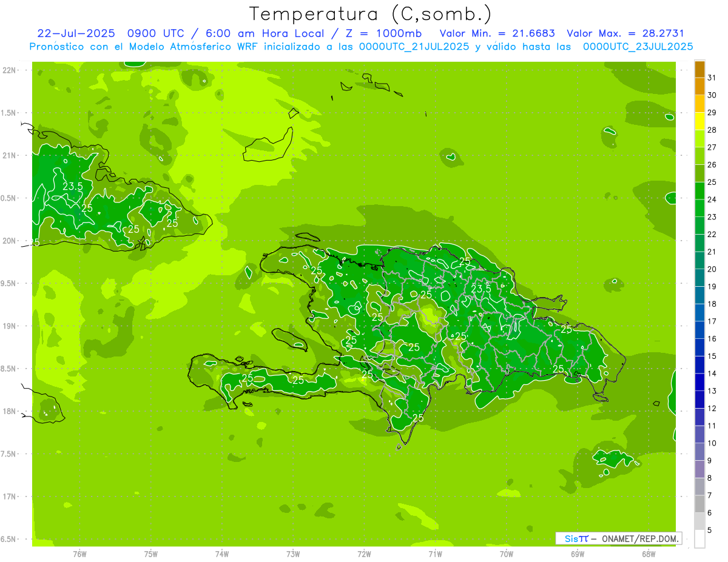This screenshot has width=728, height=562.
Task: Click the "0900 UTC" time text
Action: pos(155,33)
